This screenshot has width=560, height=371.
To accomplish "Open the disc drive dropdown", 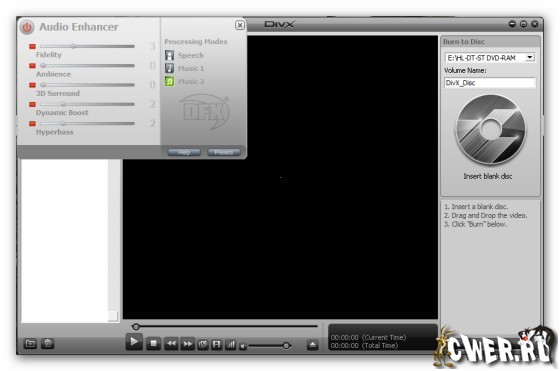I will [x=530, y=57].
